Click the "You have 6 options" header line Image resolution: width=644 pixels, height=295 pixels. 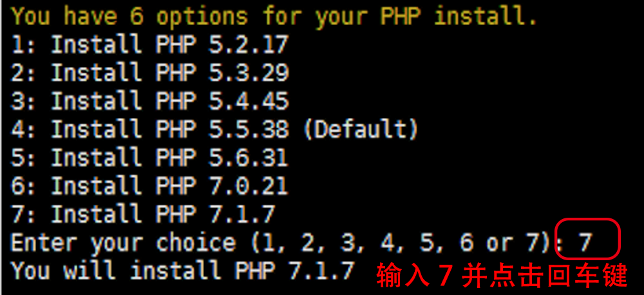(x=273, y=16)
